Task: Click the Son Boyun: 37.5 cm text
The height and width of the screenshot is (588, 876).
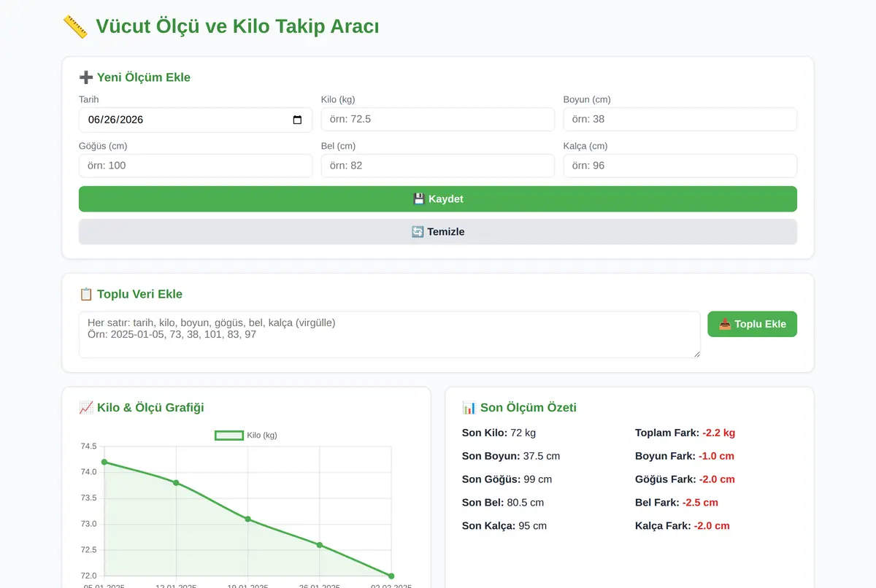Action: (x=511, y=456)
